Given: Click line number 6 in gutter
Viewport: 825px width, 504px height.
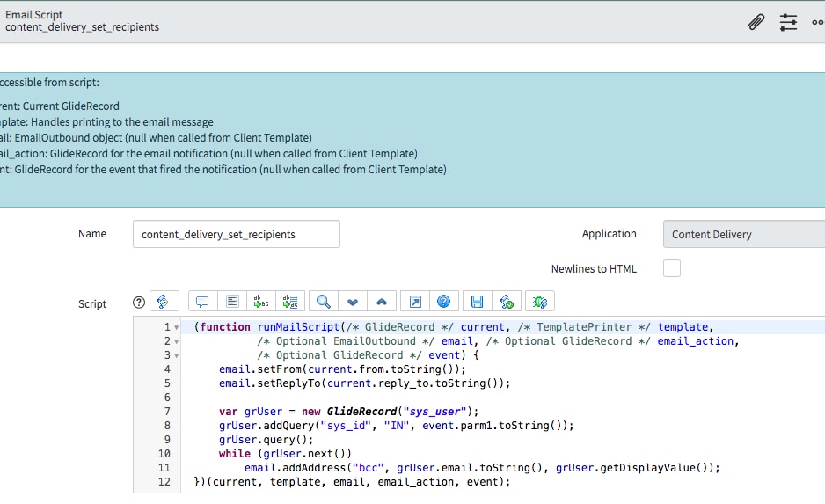Looking at the screenshot, I should [167, 398].
